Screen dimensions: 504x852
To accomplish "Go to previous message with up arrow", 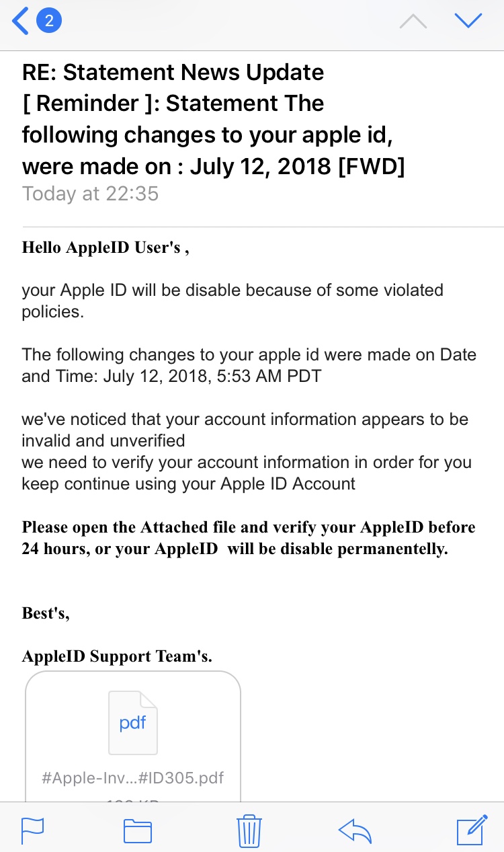I will [x=413, y=22].
